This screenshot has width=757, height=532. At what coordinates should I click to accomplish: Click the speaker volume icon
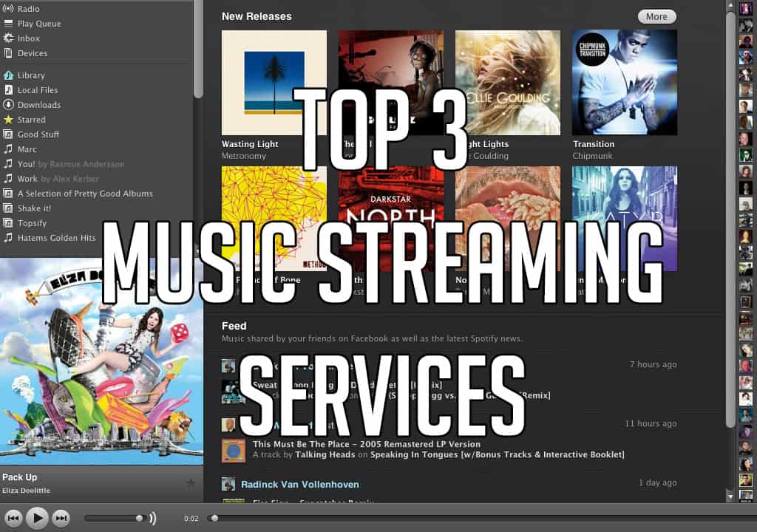pos(152,519)
